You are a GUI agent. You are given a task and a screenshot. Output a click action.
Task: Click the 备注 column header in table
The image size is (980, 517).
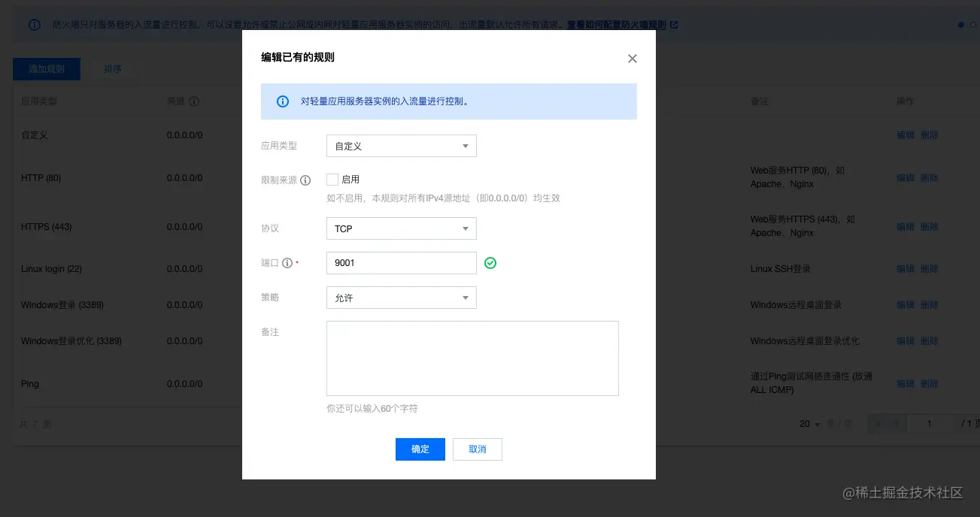[x=760, y=101]
